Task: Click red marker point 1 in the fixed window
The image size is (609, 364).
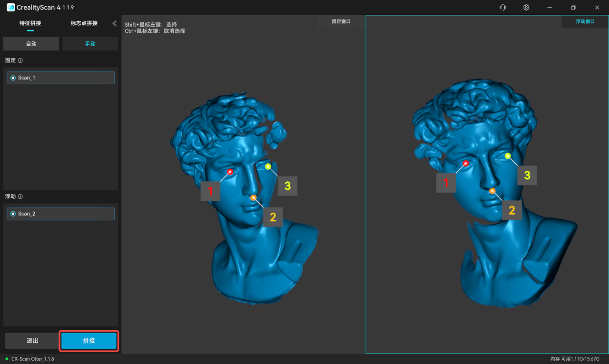Action: click(230, 172)
